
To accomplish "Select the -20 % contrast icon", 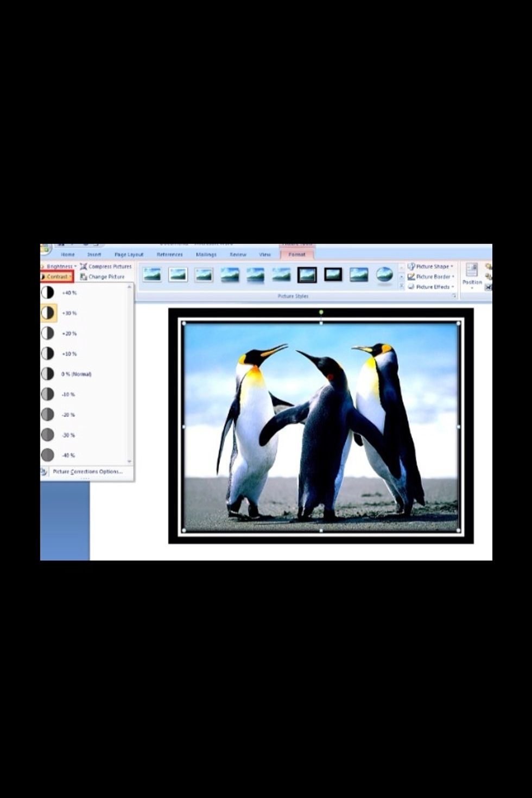I will click(48, 415).
